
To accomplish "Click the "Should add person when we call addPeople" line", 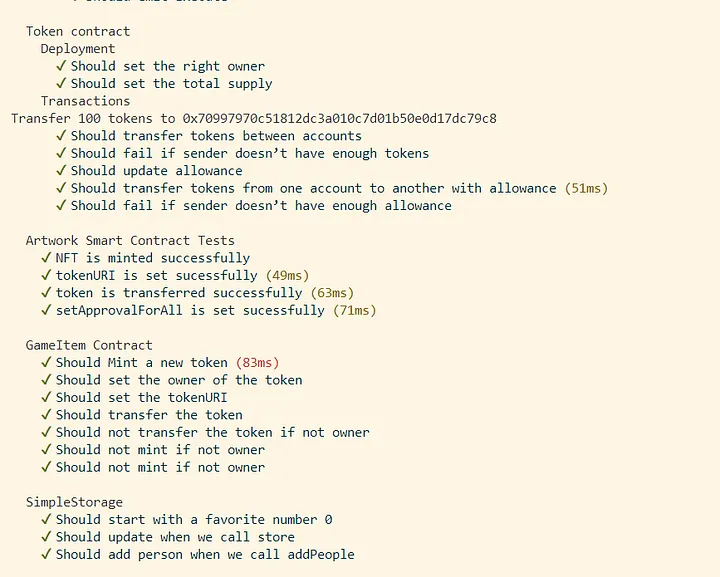I will point(205,554).
